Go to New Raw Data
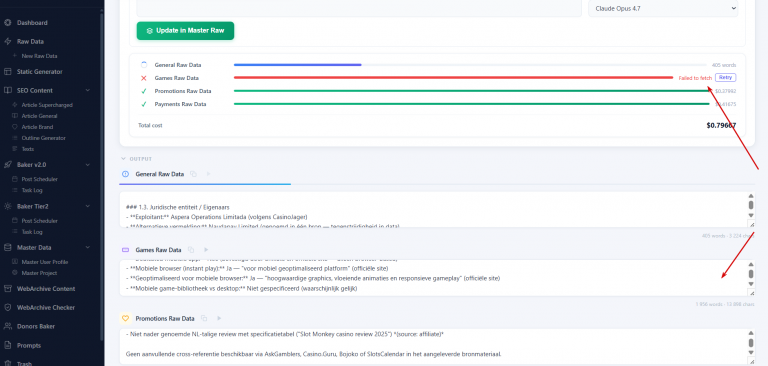 (x=39, y=56)
